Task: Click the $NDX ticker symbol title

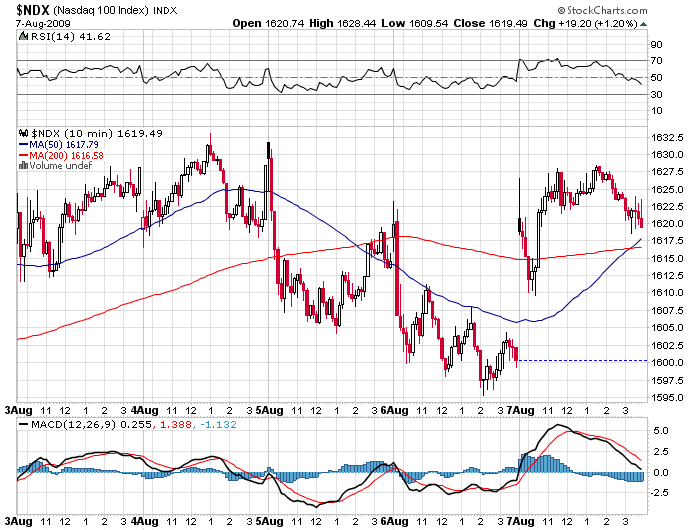Action: 33,10
